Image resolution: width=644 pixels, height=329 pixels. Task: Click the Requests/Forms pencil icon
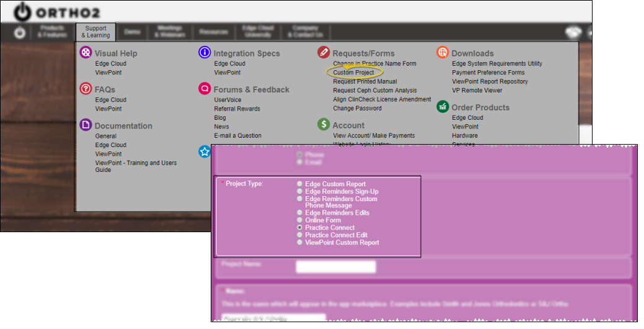324,53
